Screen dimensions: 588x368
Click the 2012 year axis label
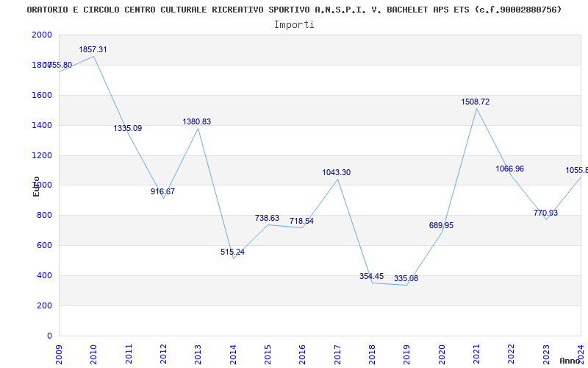point(163,355)
